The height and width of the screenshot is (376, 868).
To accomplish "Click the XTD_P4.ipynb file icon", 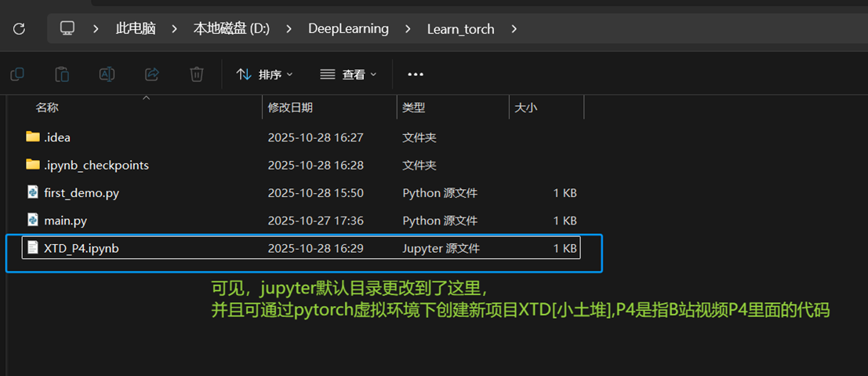I will [33, 248].
